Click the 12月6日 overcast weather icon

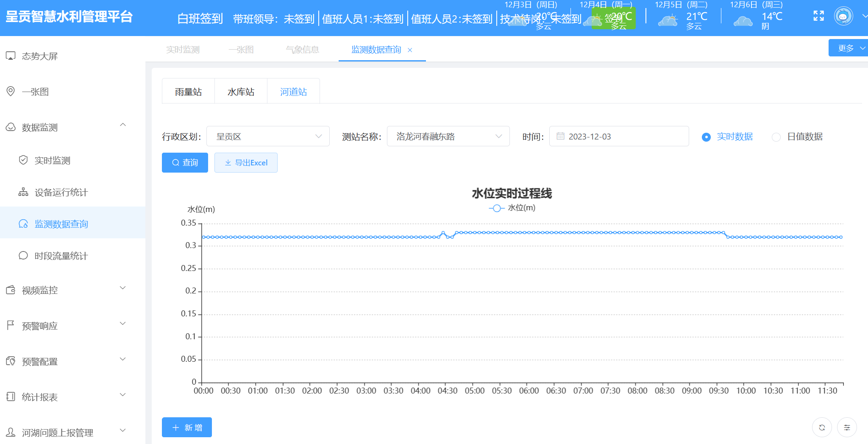743,20
